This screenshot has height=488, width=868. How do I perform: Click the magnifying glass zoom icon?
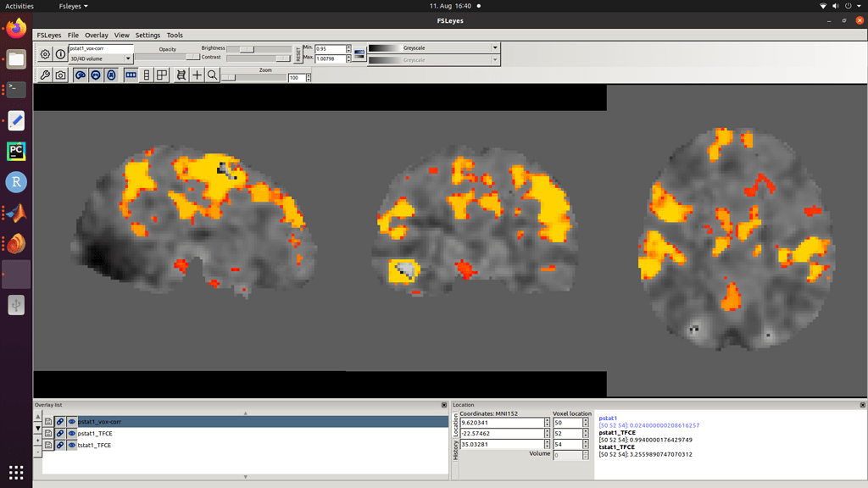tap(210, 75)
